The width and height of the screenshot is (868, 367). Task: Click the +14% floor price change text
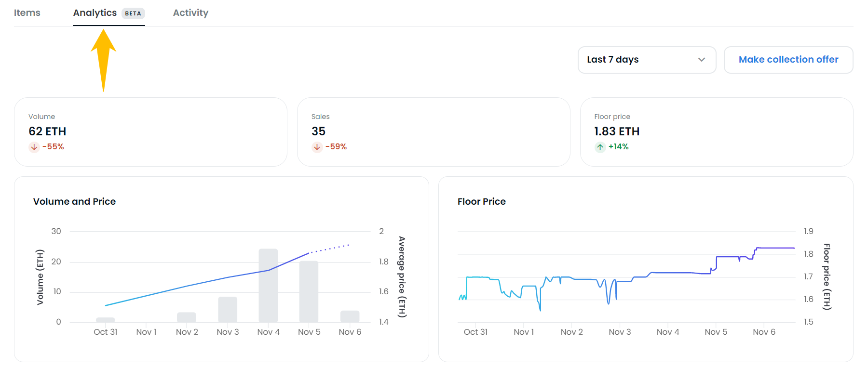[x=619, y=147]
